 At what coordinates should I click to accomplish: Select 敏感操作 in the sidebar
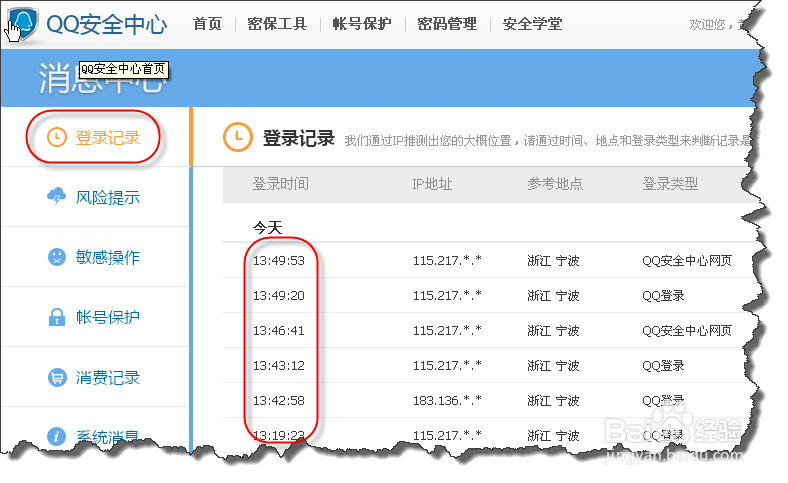pyautogui.click(x=108, y=257)
